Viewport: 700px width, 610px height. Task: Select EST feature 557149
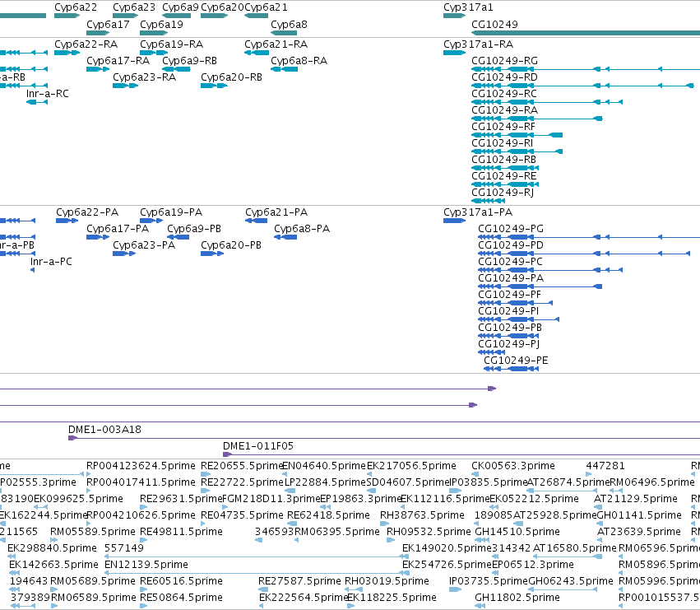point(257,556)
